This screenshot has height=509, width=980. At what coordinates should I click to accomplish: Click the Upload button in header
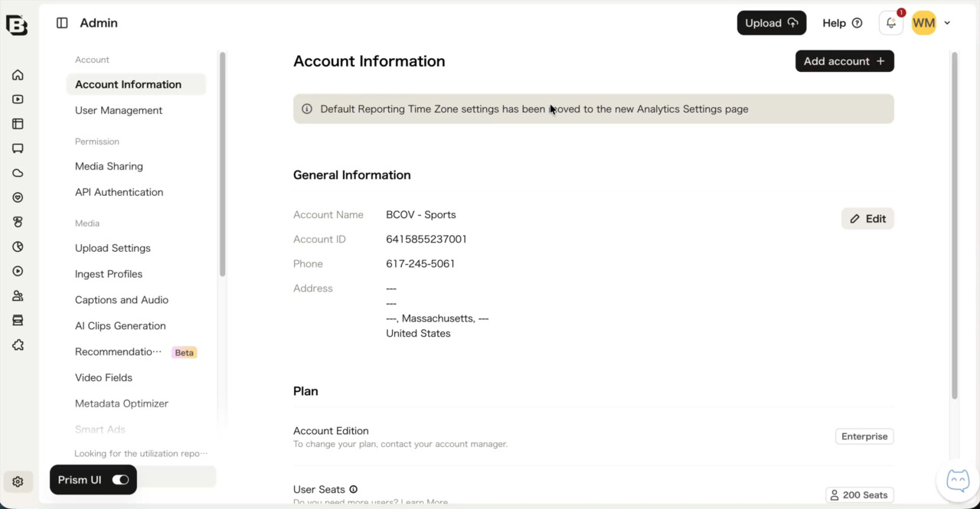(x=772, y=23)
